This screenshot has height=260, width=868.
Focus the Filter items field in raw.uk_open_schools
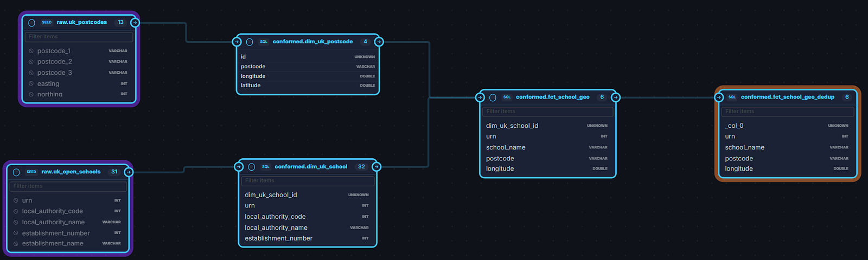[x=68, y=186]
